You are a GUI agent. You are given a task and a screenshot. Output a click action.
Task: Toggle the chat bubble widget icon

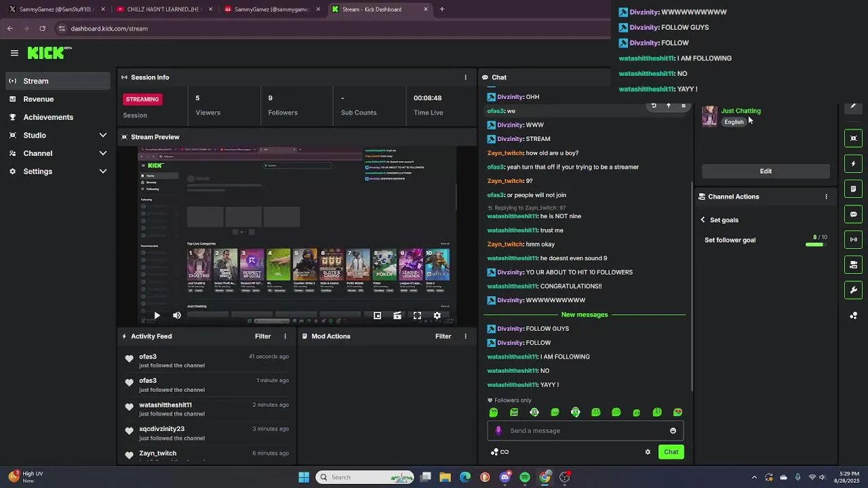coord(853,214)
